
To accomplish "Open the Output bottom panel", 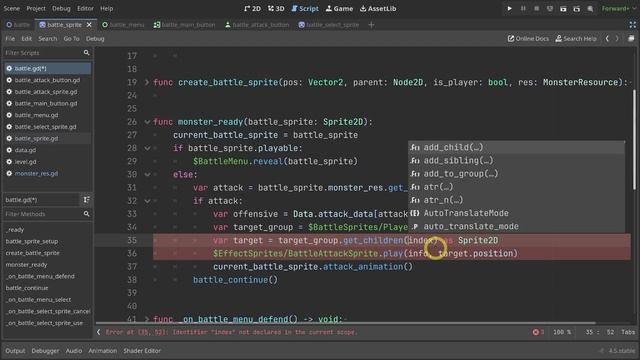I will coord(15,351).
